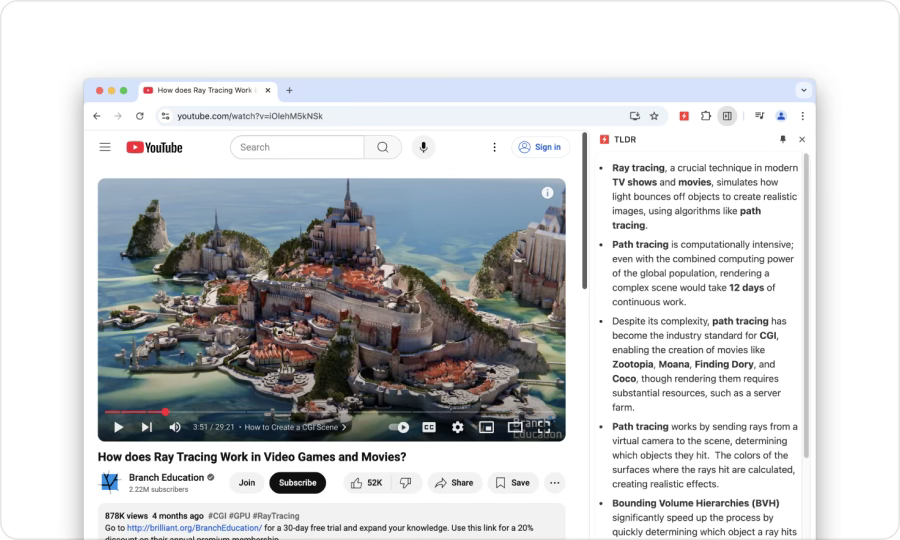Click the TLDR panel scrollbar
This screenshot has width=900, height=540.
[806, 304]
